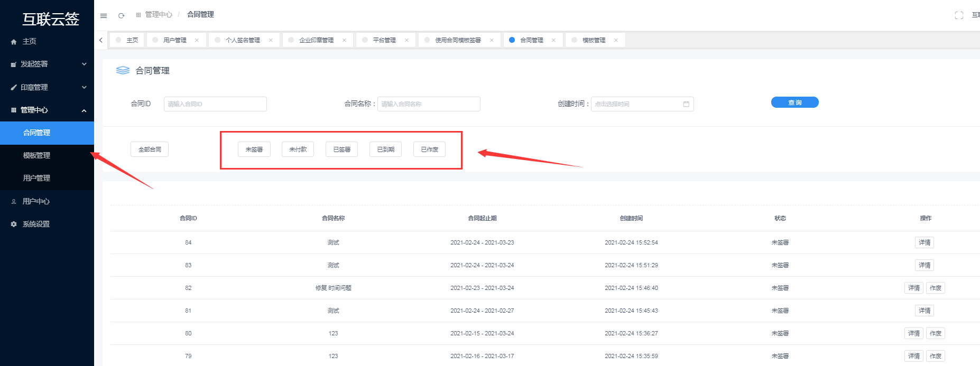Open 模板管理 in the sidebar
The height and width of the screenshot is (366, 980).
47,156
